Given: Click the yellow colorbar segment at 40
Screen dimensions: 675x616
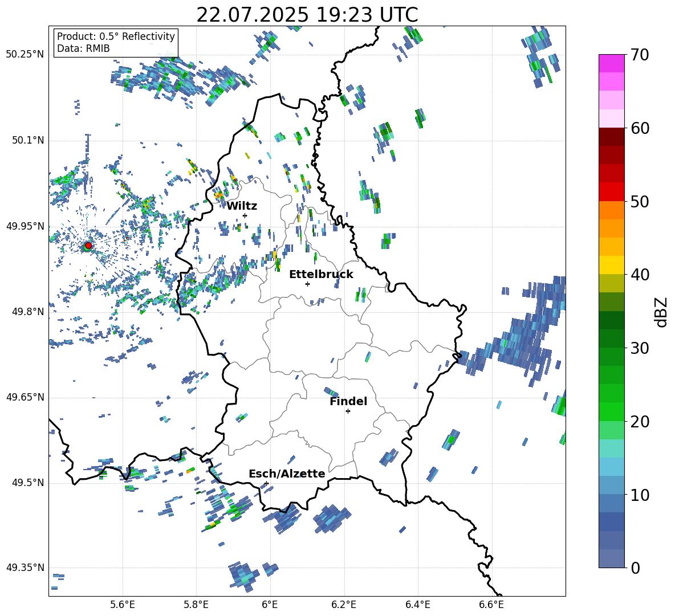Looking at the screenshot, I should point(611,265).
